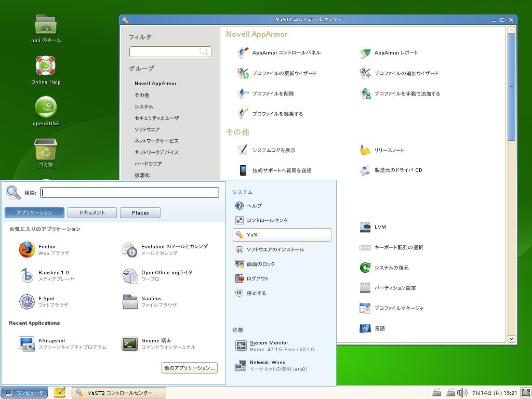Screen dimensions: 532x399
Task: Open 言語 settings icon
Action: [365, 328]
